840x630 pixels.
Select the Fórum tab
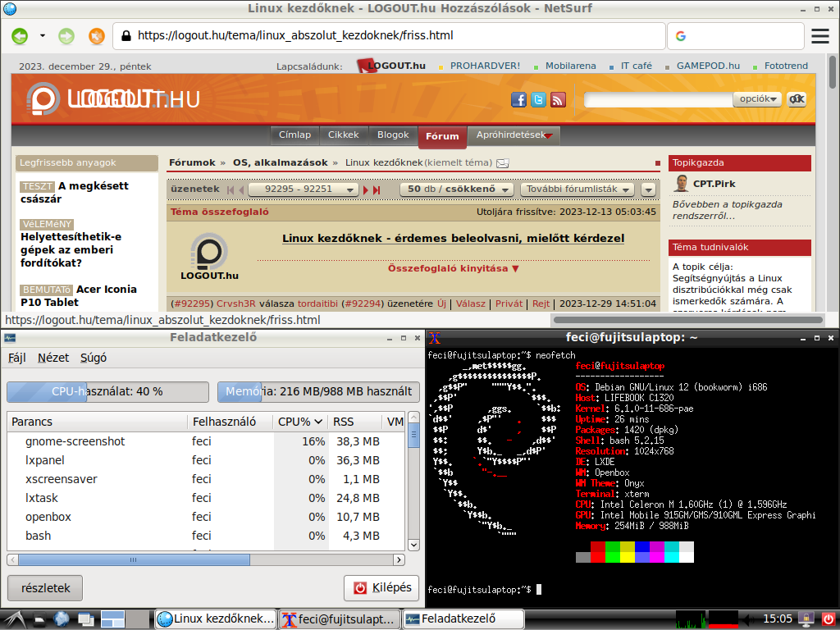pos(442,136)
